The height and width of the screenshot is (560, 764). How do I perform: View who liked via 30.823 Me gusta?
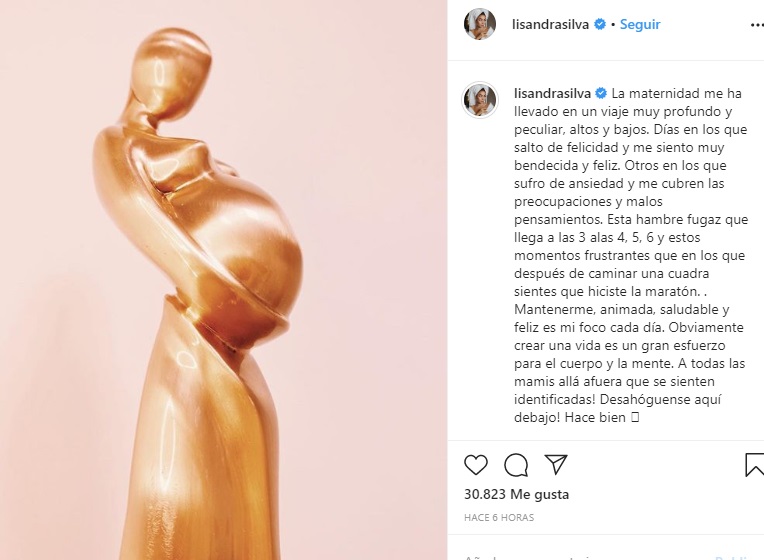click(x=516, y=494)
